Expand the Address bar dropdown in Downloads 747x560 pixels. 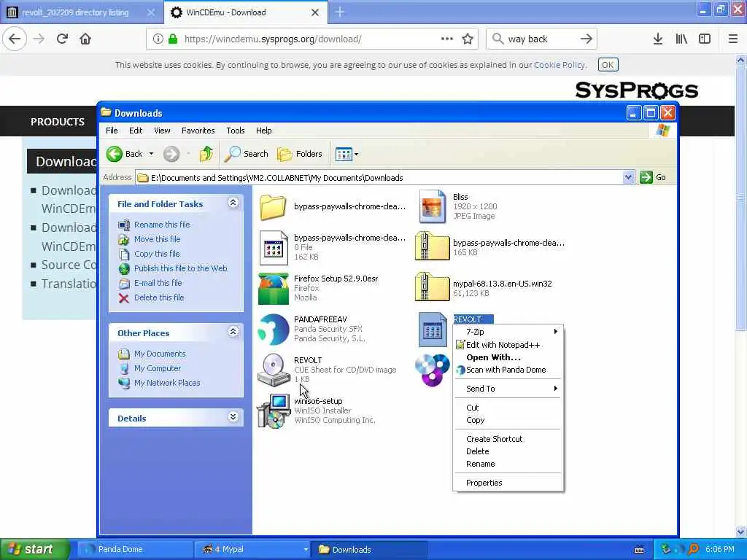pos(628,178)
